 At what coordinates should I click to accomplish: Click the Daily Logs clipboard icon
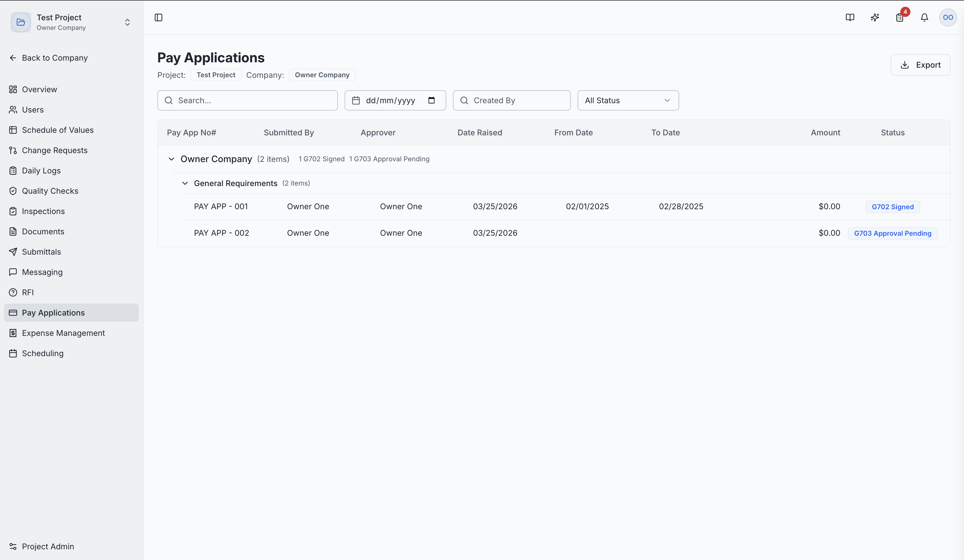pyautogui.click(x=13, y=170)
